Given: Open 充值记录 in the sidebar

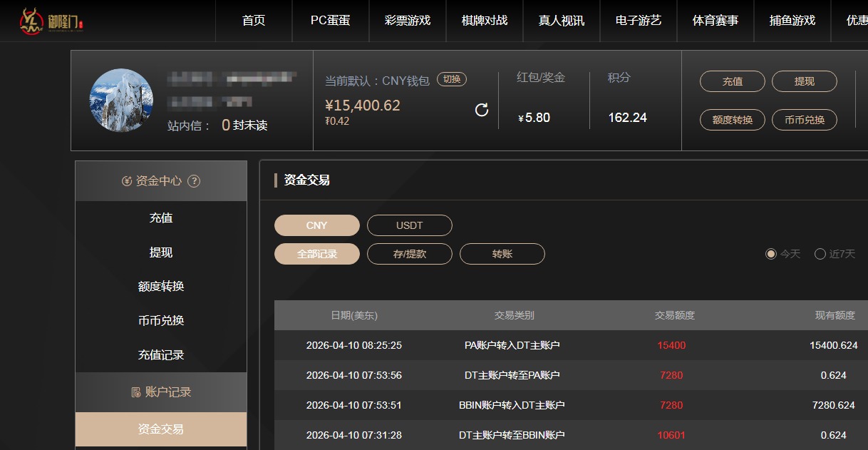Looking at the screenshot, I should pyautogui.click(x=161, y=354).
